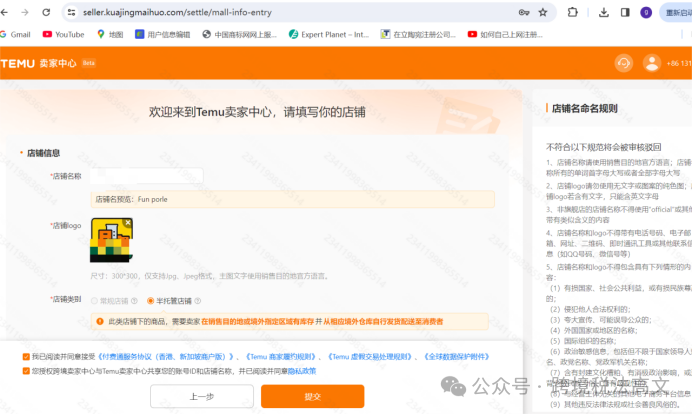Open the 如何自己上网注册 YouTube bookmark
This screenshot has width=692, height=414.
[505, 34]
